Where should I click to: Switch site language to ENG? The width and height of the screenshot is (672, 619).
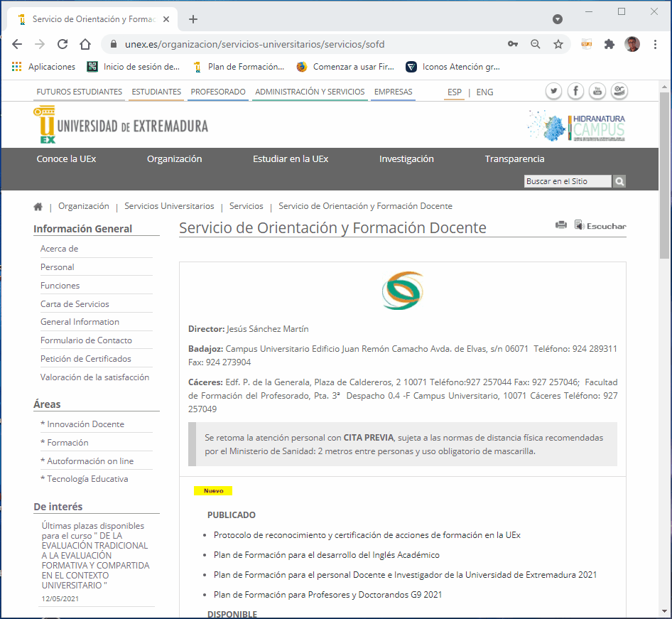(484, 92)
